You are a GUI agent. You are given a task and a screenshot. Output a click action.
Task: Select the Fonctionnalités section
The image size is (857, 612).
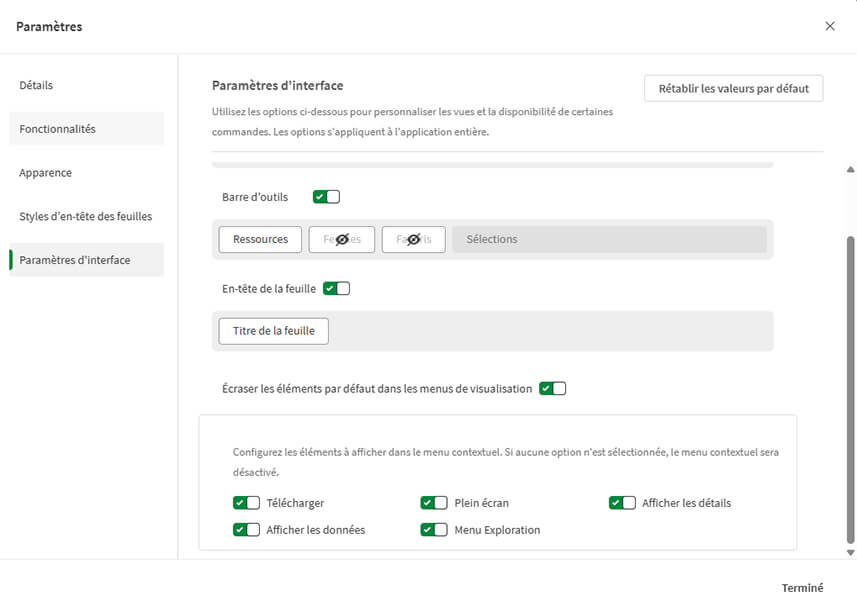[58, 128]
